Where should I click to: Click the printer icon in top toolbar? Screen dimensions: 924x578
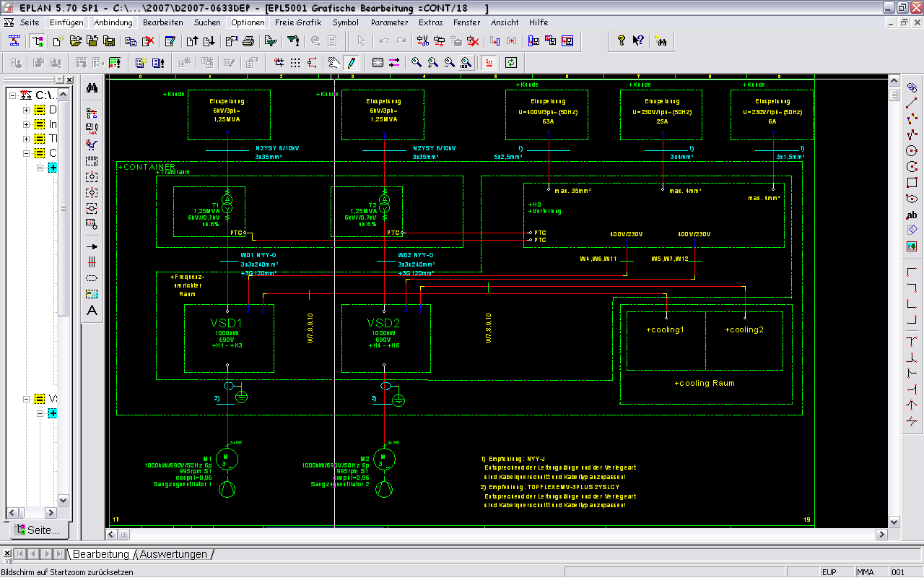click(248, 40)
